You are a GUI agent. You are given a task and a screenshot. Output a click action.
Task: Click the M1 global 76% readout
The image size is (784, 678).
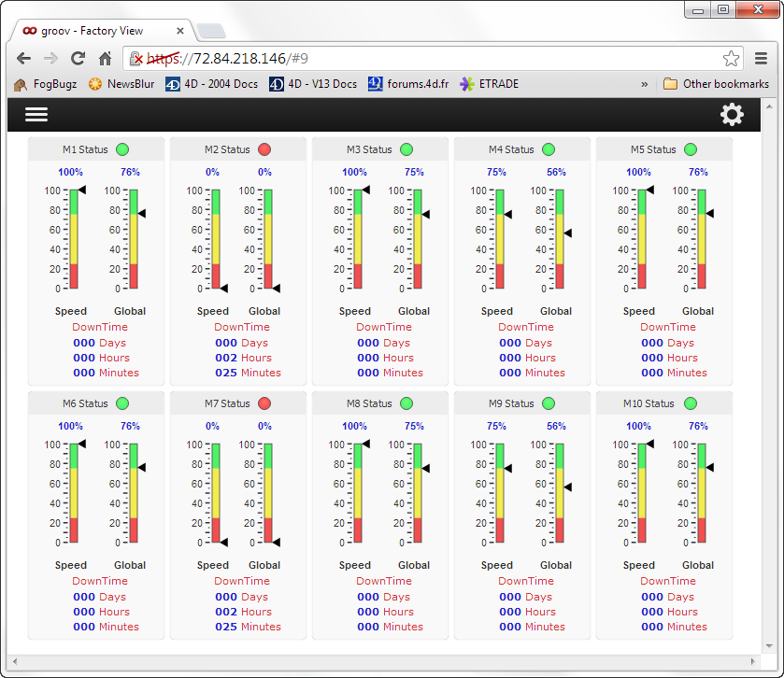[x=130, y=172]
